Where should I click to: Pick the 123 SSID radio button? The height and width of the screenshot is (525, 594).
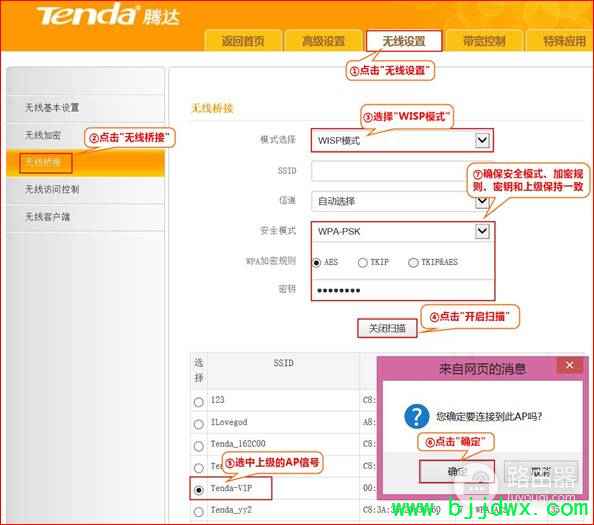(199, 402)
